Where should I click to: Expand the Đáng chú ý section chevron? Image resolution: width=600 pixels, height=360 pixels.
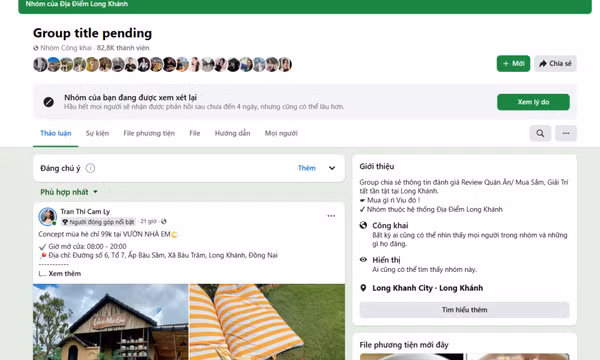tap(332, 168)
